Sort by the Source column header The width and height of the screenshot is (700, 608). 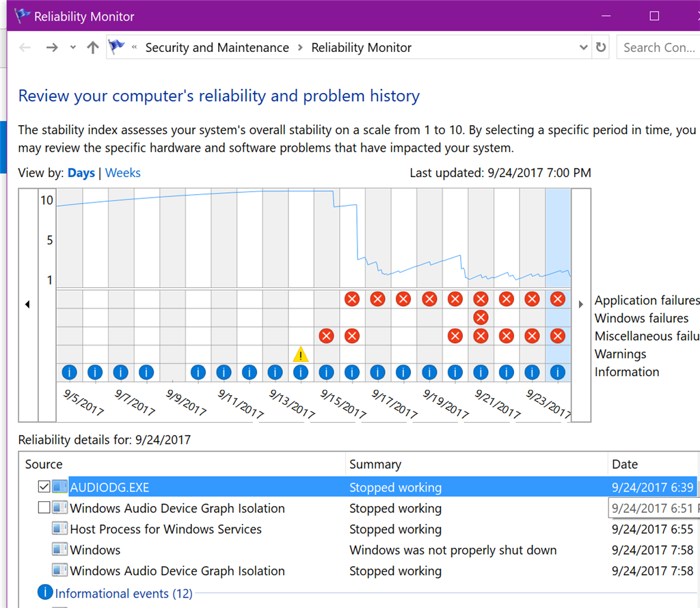pos(182,464)
